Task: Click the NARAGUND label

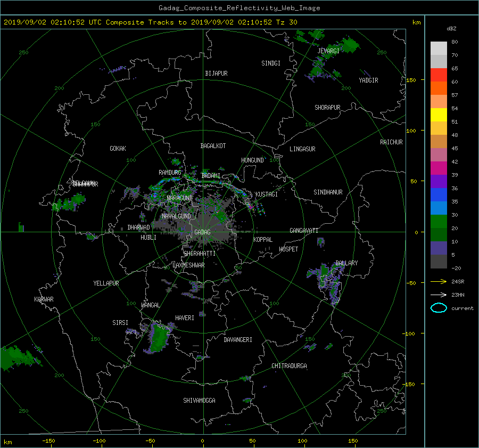Action: (x=180, y=198)
